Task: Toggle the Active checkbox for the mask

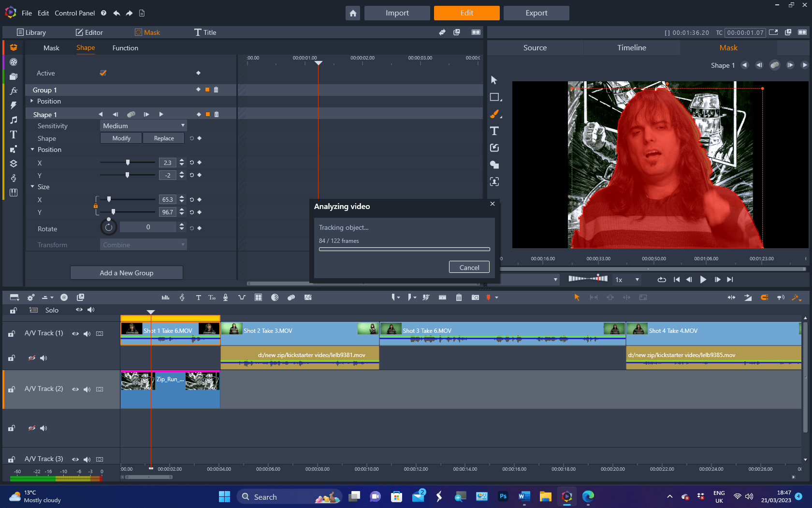Action: (x=103, y=73)
